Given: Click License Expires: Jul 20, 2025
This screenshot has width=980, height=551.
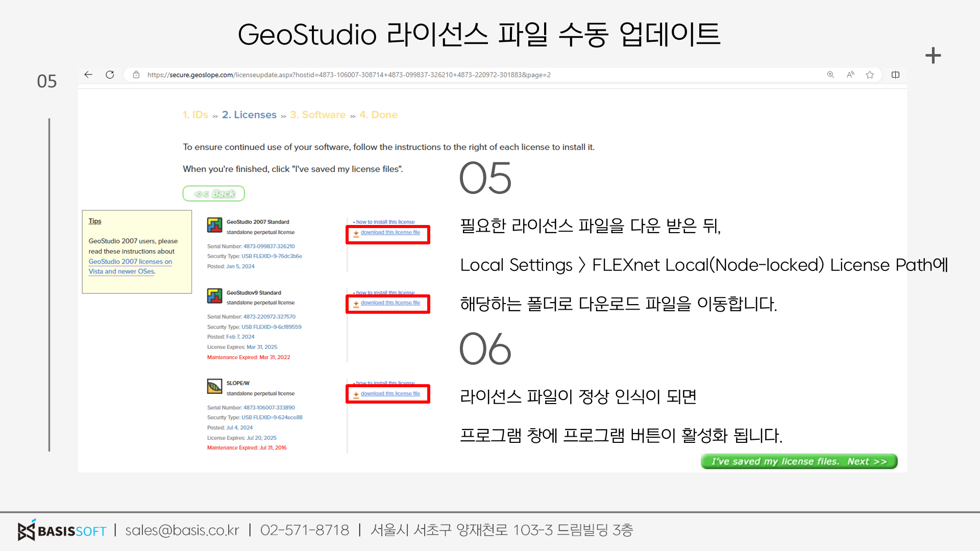Looking at the screenshot, I should [242, 438].
